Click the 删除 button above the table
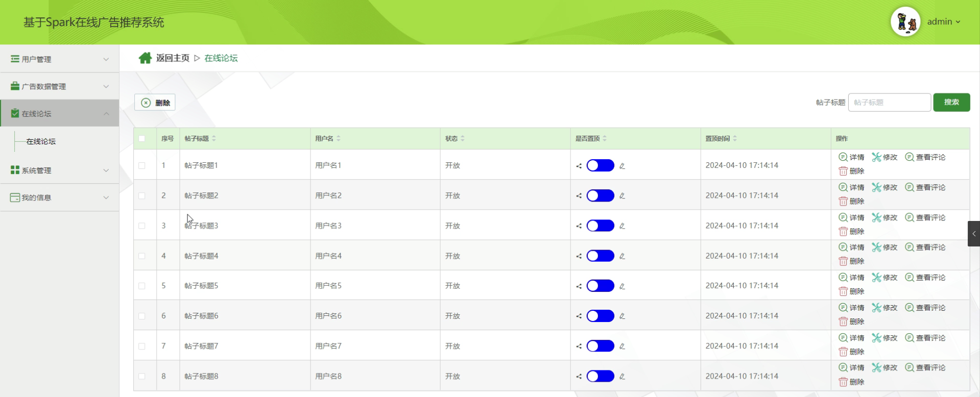This screenshot has width=980, height=397. [155, 103]
